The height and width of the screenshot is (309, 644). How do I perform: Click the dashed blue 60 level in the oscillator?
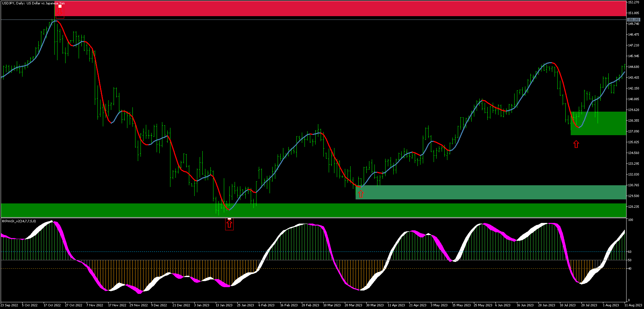(202, 252)
